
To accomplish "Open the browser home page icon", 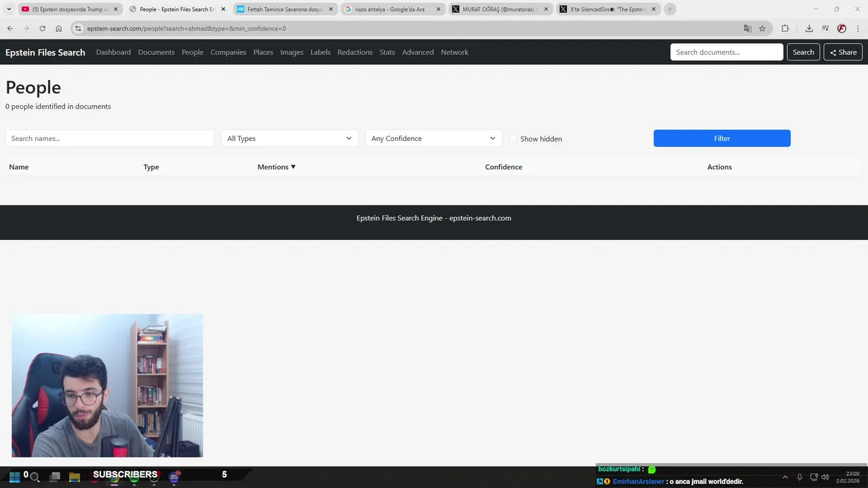I will 59,28.
